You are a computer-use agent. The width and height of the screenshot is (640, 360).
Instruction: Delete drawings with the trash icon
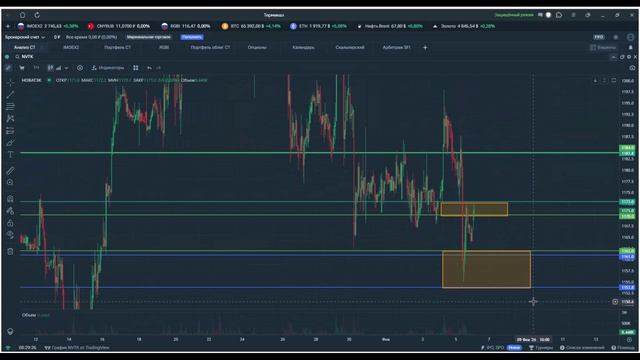pos(11,251)
